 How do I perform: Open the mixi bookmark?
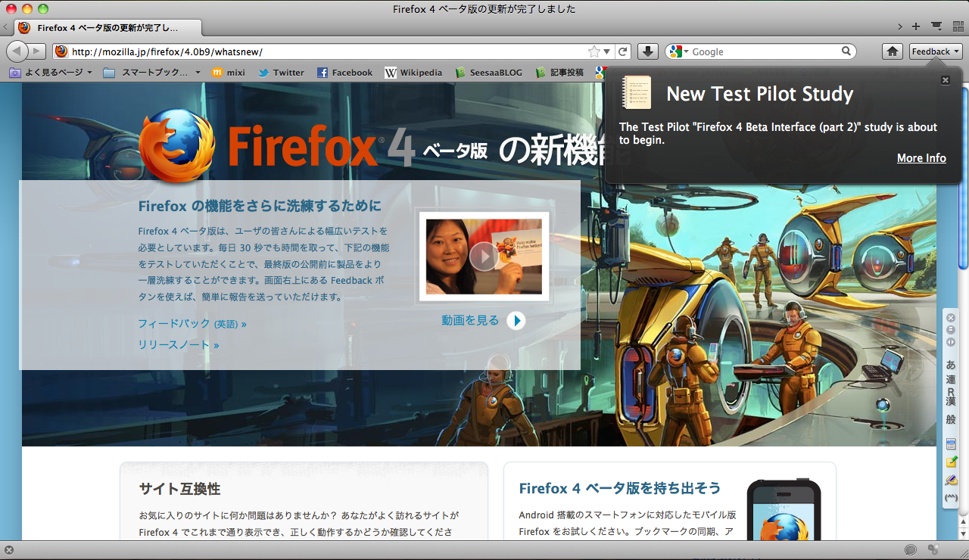point(228,73)
